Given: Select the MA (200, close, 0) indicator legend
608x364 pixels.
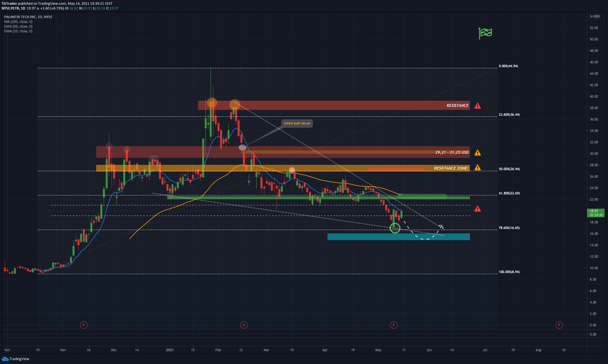Looking at the screenshot, I should point(18,22).
